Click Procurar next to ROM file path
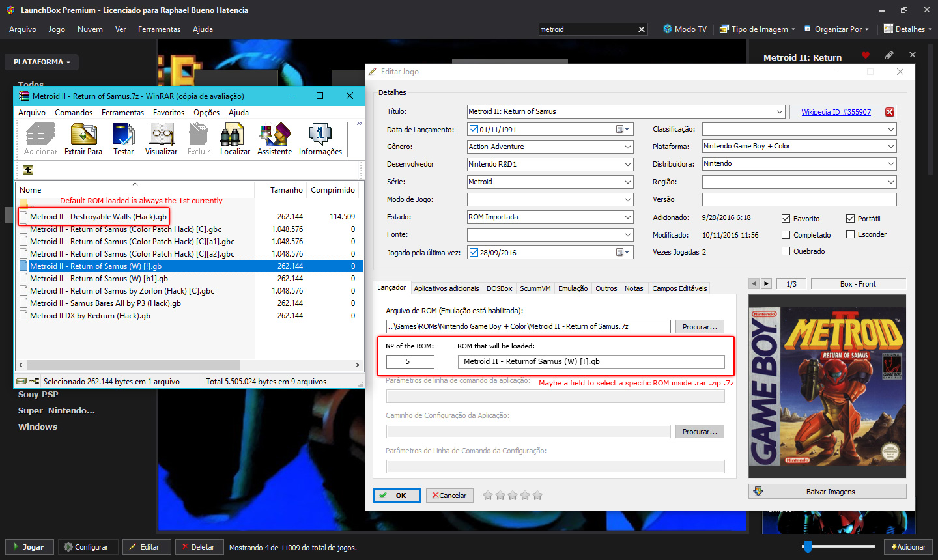The width and height of the screenshot is (938, 560). (700, 327)
